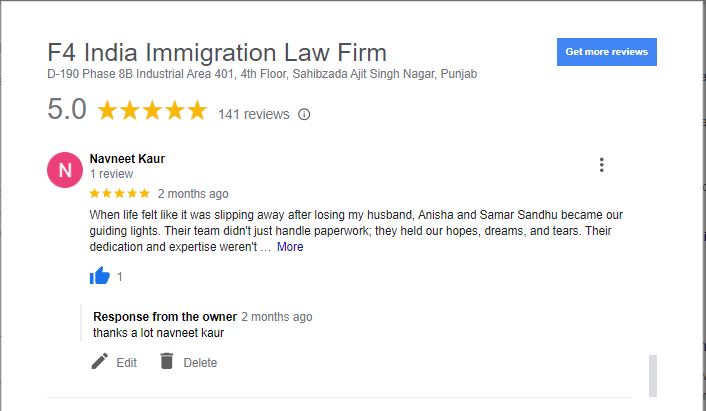Click the reviewer's small five-star rating
Viewport: 706px width, 411px height.
coord(119,194)
